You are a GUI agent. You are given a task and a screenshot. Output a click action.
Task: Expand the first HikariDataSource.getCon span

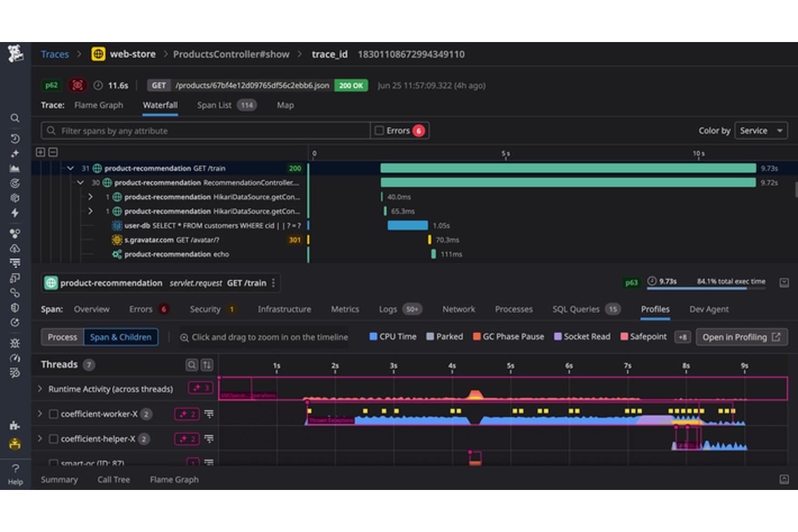click(x=90, y=197)
